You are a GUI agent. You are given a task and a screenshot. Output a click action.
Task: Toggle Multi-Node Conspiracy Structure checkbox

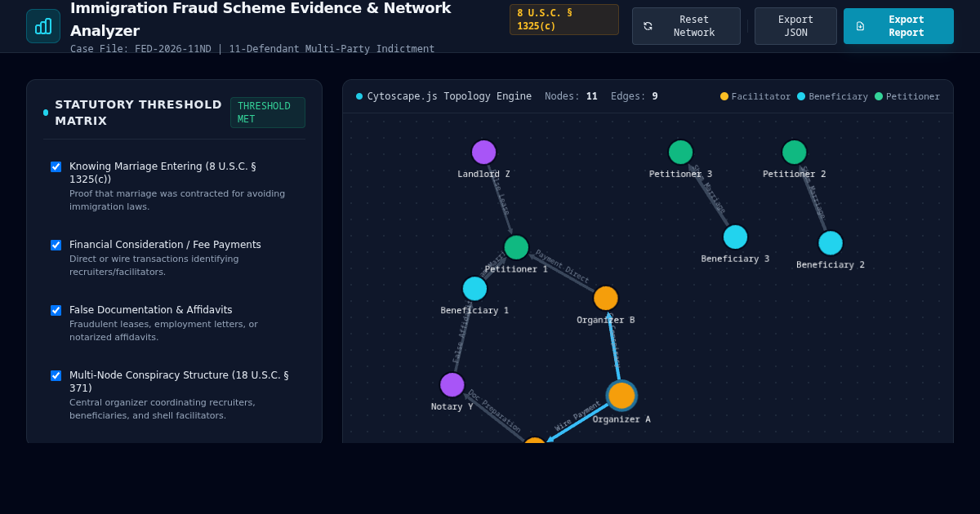point(56,375)
